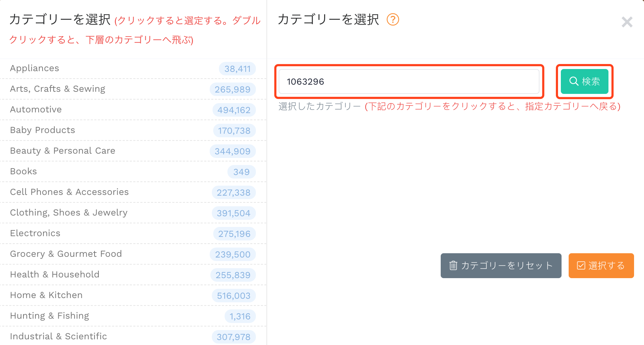Click the 1,316 count badge

tap(240, 316)
